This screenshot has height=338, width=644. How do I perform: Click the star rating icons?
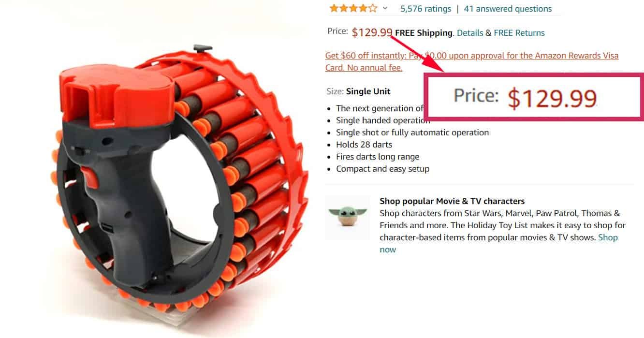click(x=353, y=8)
